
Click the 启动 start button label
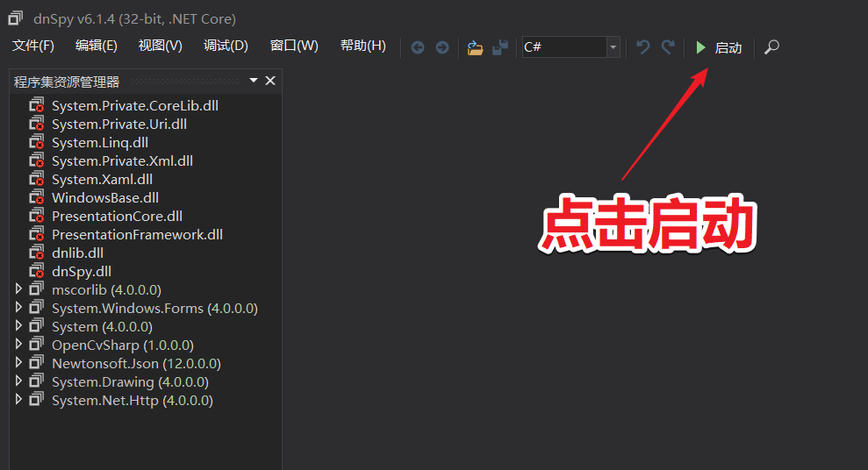[728, 48]
